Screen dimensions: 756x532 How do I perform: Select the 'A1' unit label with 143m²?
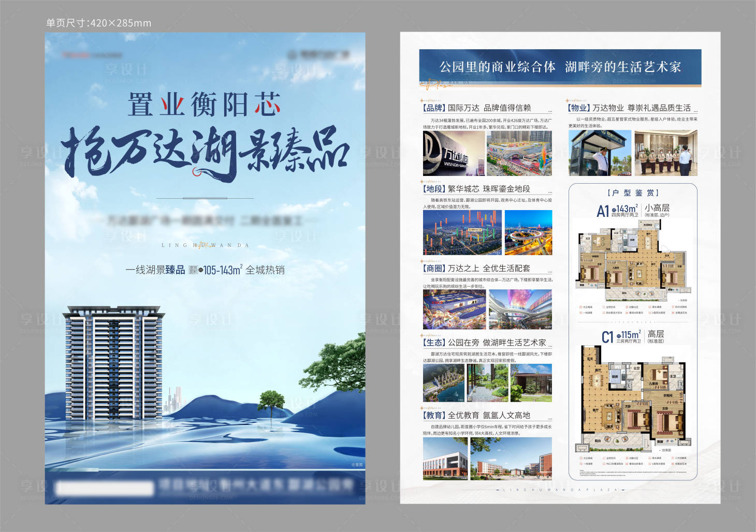[618, 210]
